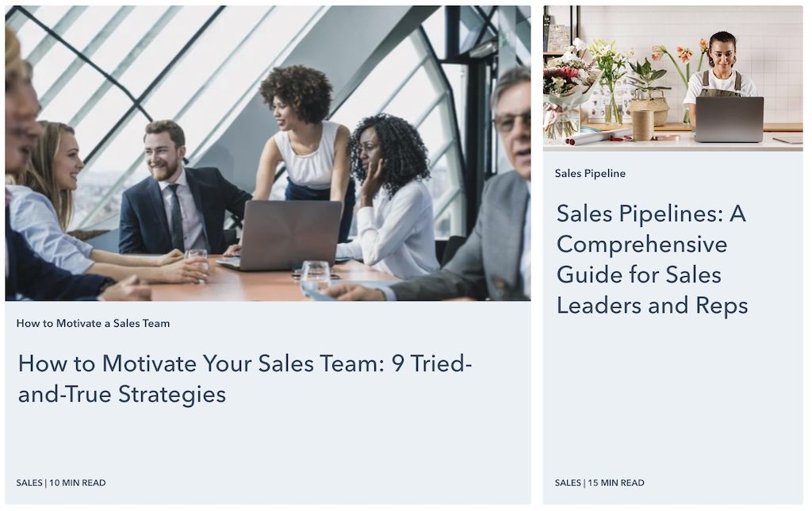Click the SALES tag beside '15 MIN READ'
Viewport: 812px width, 511px height.
(x=568, y=483)
